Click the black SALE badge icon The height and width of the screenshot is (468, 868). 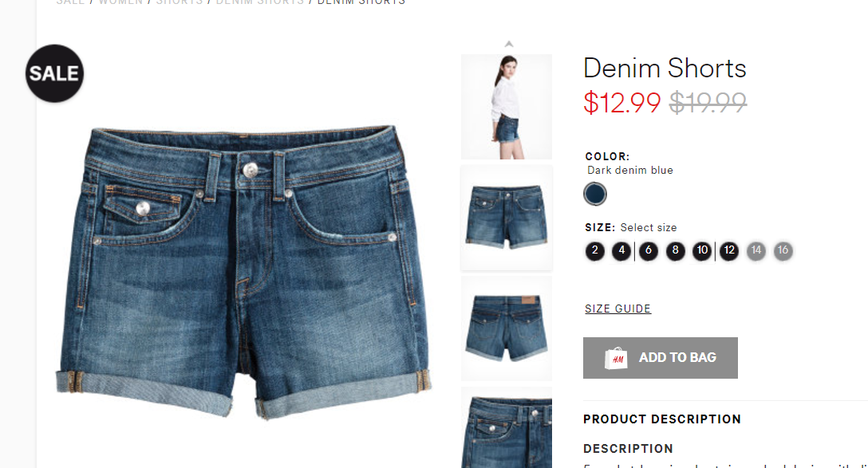54,73
